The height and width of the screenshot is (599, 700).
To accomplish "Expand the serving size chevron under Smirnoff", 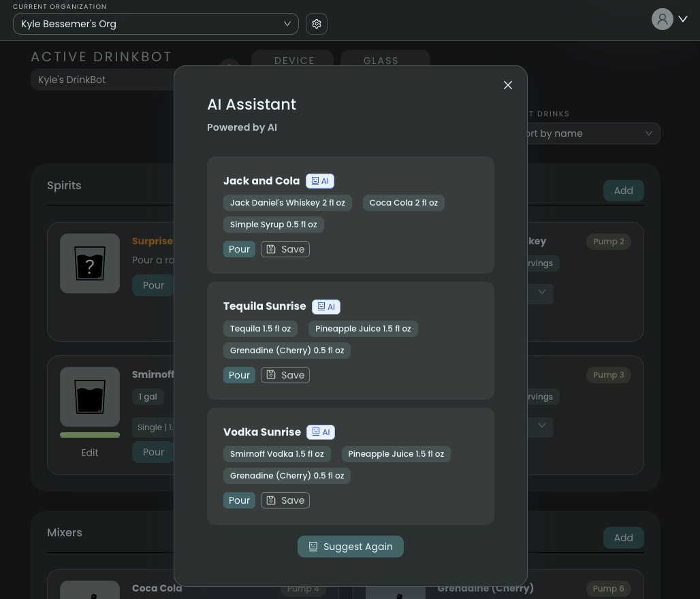I will point(541,427).
